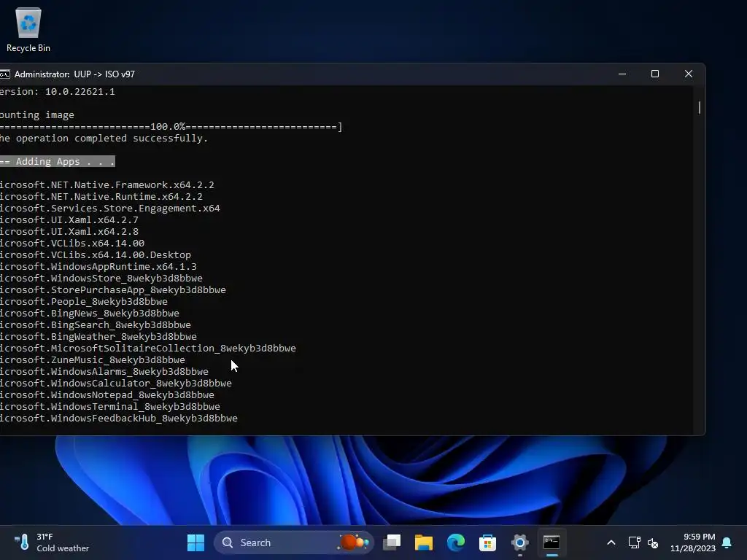Click the WindowsAppRuntime.x64.1.3 line
The width and height of the screenshot is (747, 560).
[x=98, y=267]
